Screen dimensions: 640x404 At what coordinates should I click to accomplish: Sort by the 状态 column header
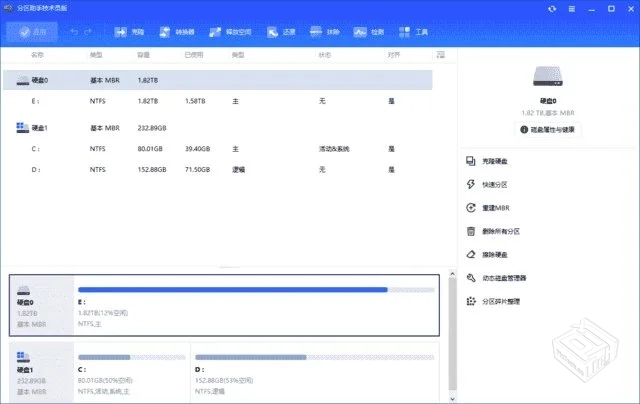325,55
